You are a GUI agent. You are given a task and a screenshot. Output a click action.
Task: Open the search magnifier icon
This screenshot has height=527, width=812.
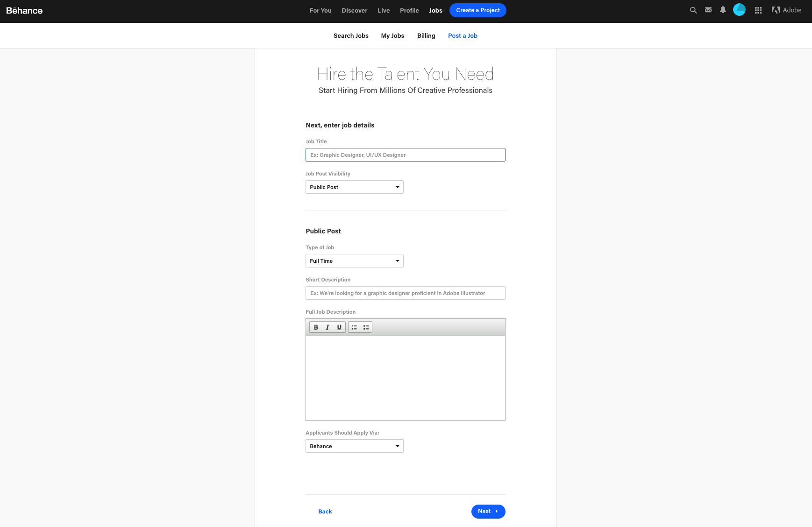coord(693,10)
